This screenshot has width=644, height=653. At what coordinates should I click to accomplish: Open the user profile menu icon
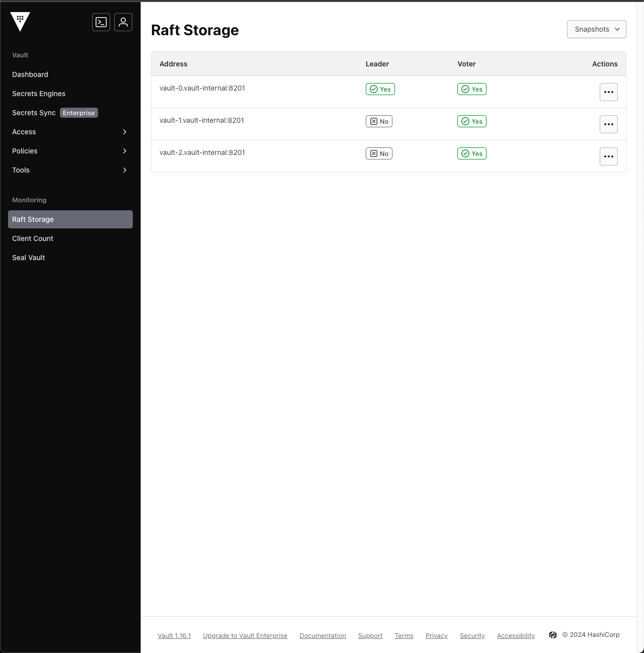123,22
